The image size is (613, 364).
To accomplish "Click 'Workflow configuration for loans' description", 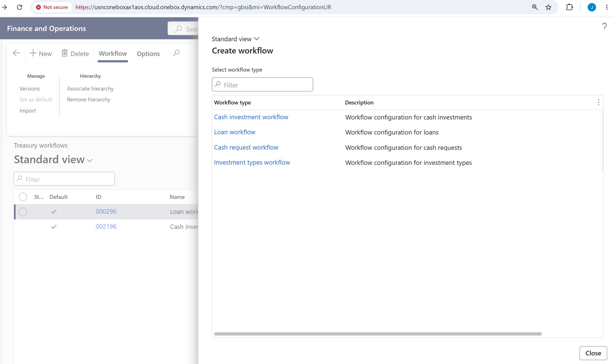I will [x=392, y=132].
